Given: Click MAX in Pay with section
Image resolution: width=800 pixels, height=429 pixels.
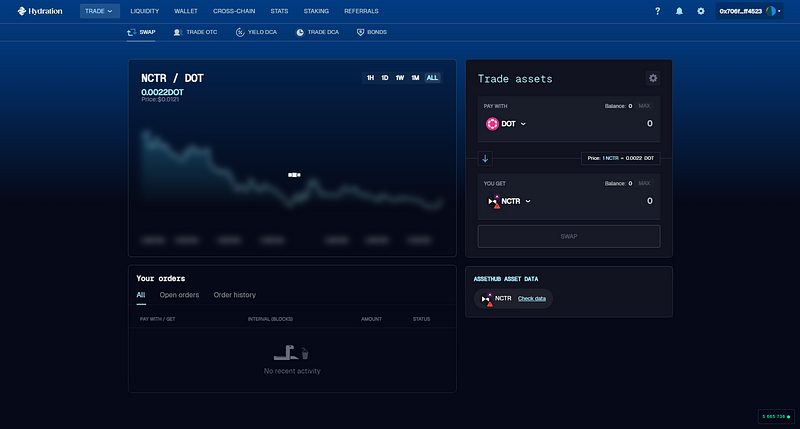Looking at the screenshot, I should pos(644,106).
